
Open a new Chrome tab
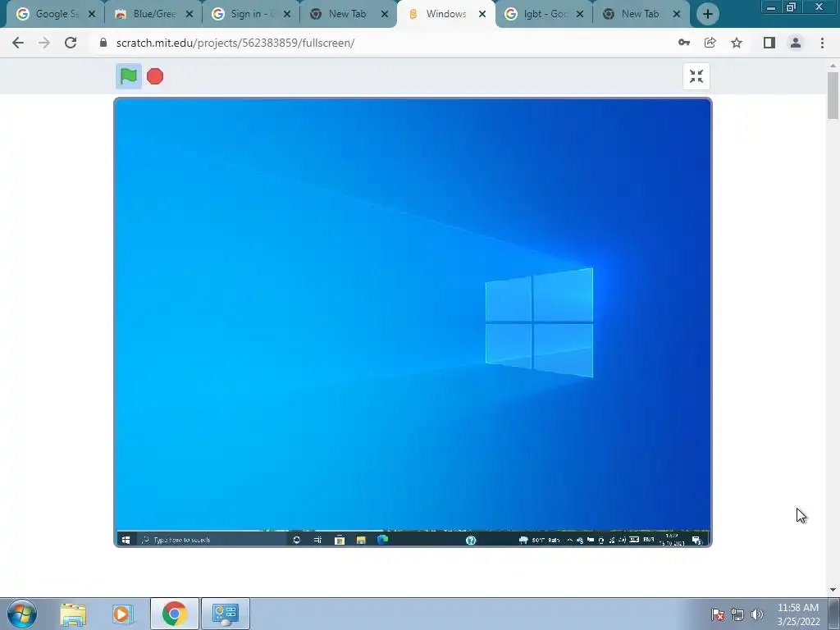[x=708, y=15]
